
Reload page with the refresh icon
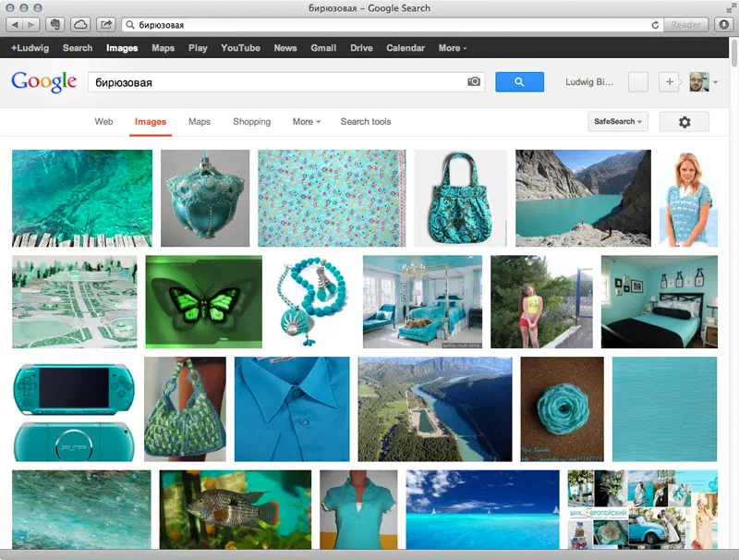[655, 25]
